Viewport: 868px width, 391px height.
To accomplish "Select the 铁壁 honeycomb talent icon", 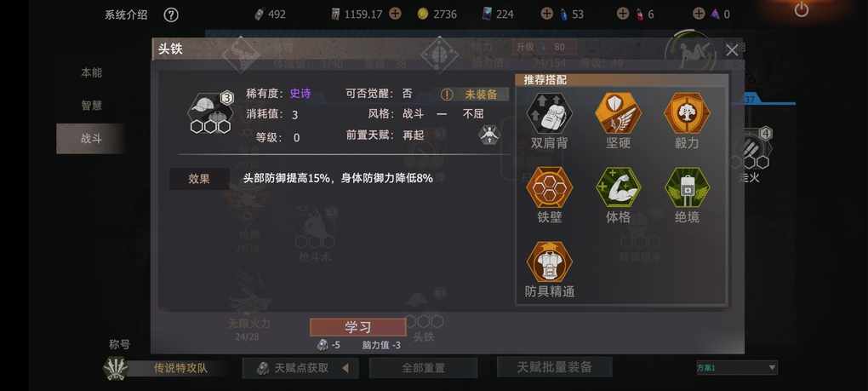I will pos(549,187).
